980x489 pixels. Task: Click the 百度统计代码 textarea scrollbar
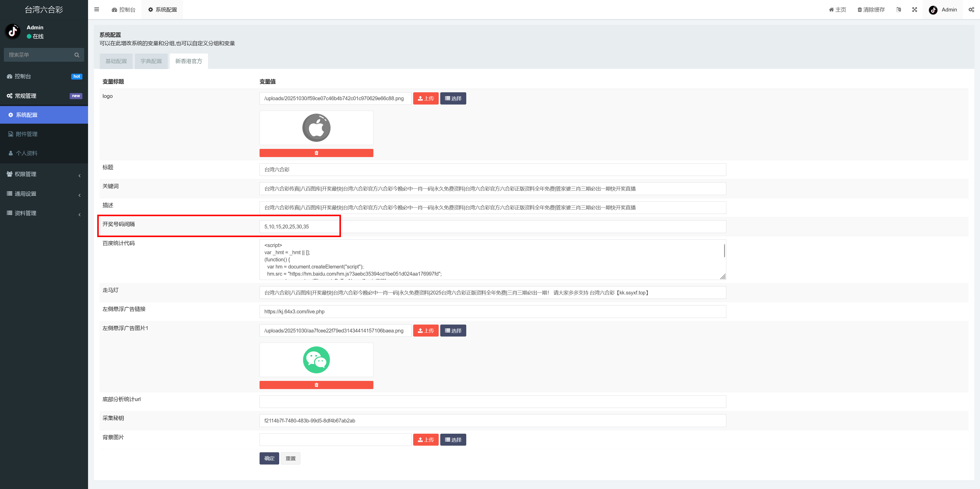tap(724, 251)
